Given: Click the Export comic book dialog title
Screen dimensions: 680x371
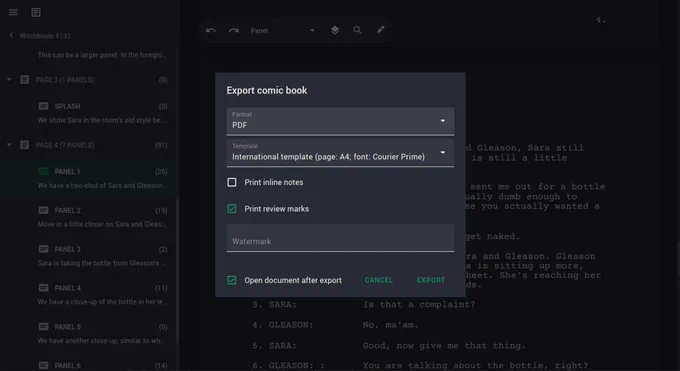Looking at the screenshot, I should click(267, 90).
